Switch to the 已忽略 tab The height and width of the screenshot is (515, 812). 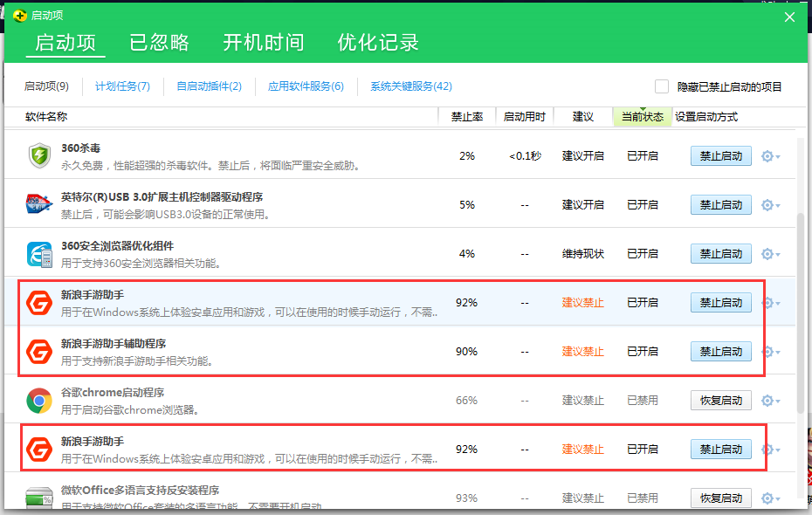click(x=160, y=41)
